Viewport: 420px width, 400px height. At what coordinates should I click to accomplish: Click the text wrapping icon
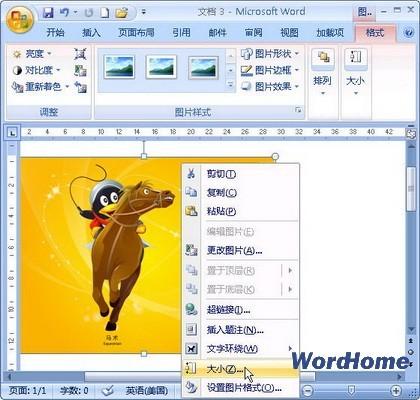point(191,349)
